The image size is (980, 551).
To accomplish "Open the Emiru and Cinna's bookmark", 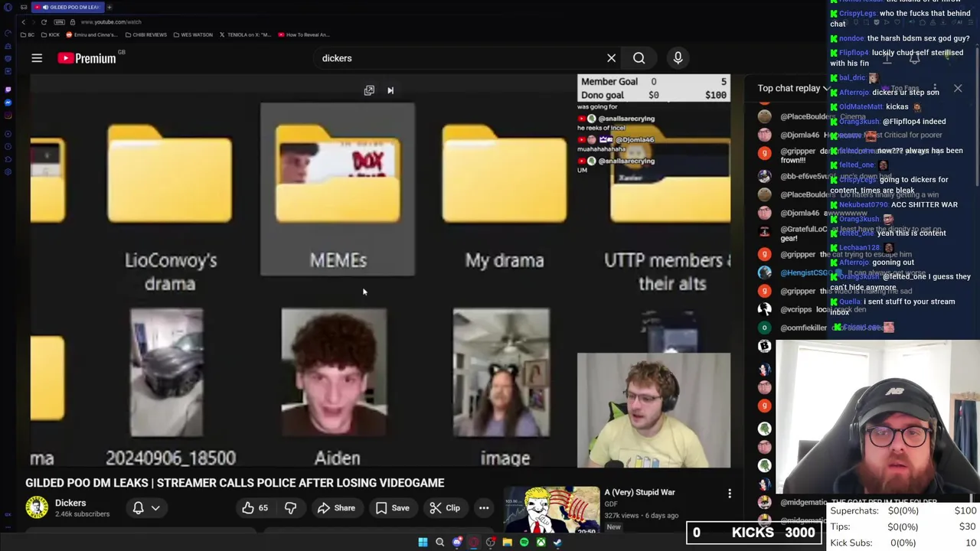I will (91, 34).
